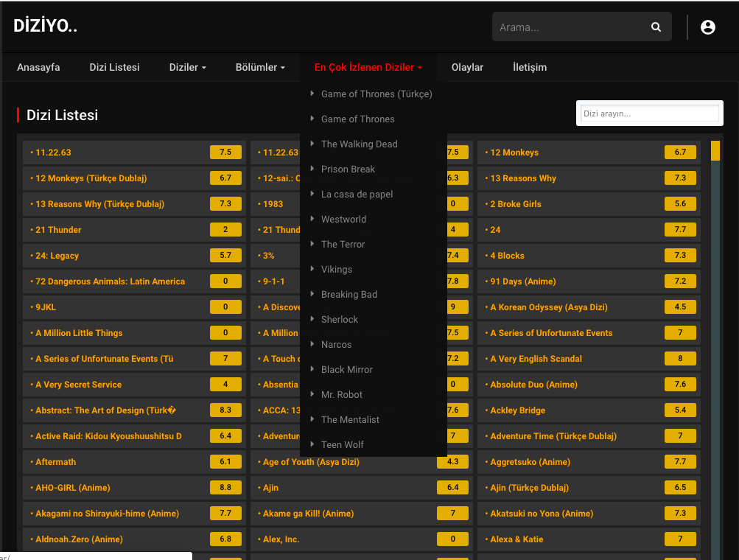This screenshot has height=560, width=739.
Task: Collapse En Çok İzlenen Diziler menu
Action: point(368,67)
